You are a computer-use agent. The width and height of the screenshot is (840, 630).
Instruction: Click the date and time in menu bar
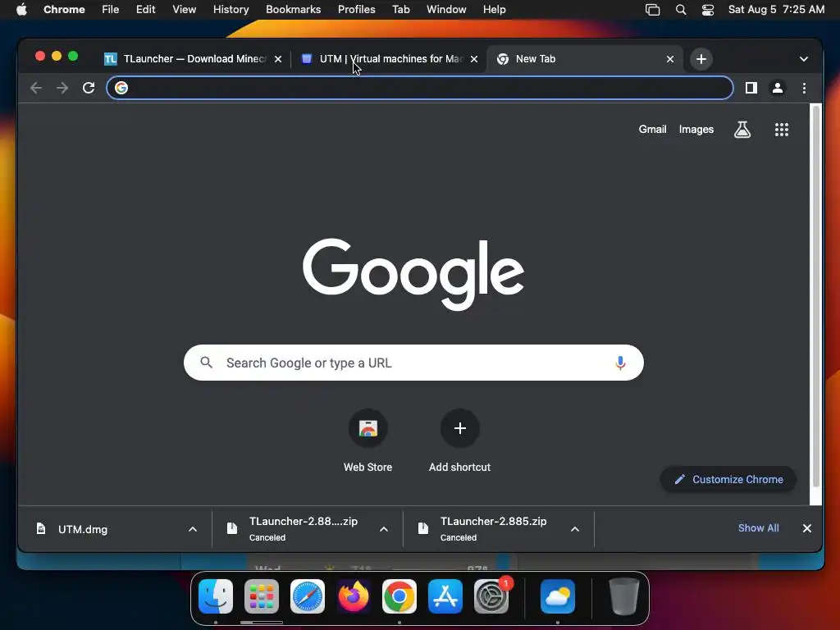pyautogui.click(x=776, y=10)
